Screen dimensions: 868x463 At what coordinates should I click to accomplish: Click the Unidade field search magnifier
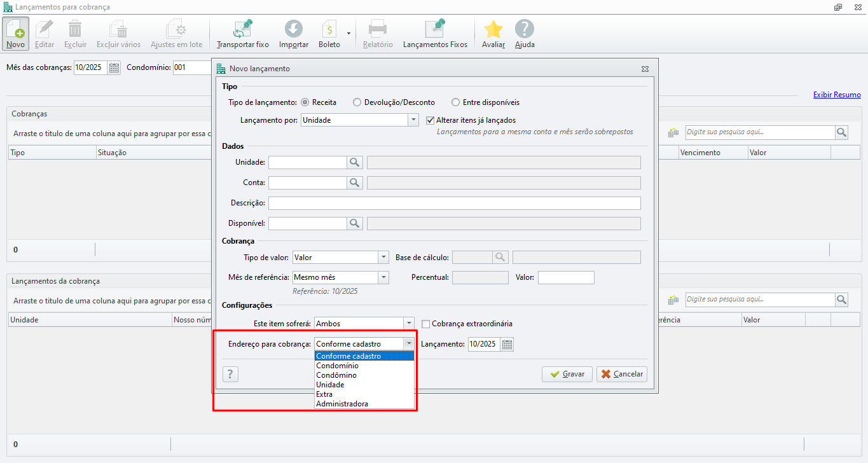pyautogui.click(x=355, y=163)
